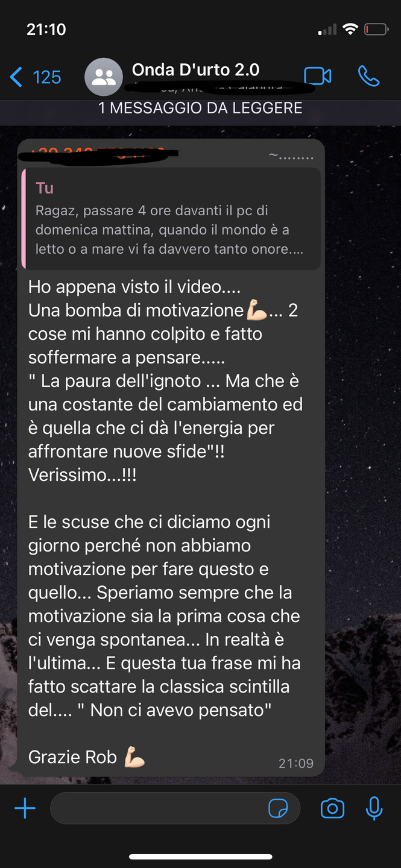The height and width of the screenshot is (868, 401).
Task: Tap the microphone to record a voice message
Action: point(374,808)
